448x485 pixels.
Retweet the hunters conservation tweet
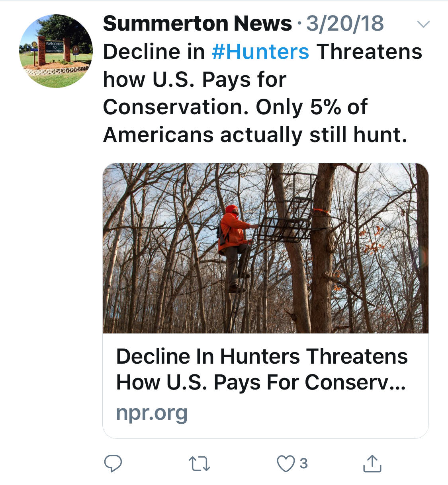(199, 464)
